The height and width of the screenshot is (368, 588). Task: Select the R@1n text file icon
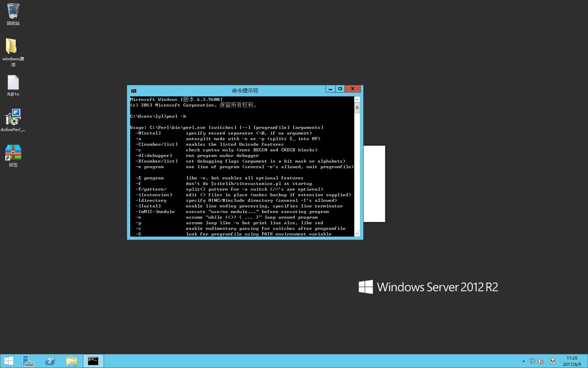pos(13,86)
